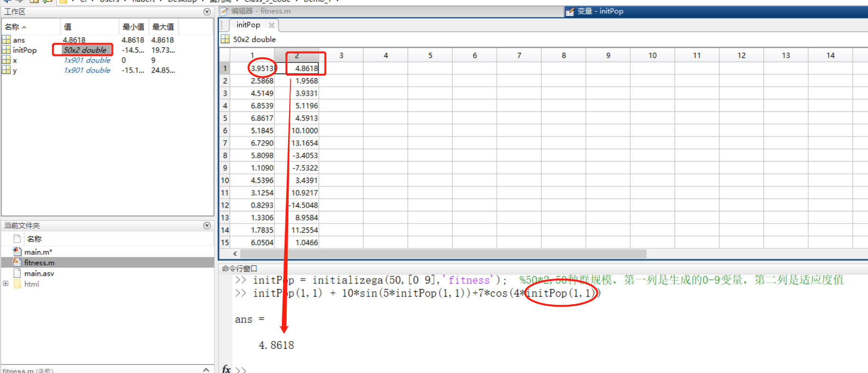
Task: Click cell value 13.1654 in row 7
Action: click(x=304, y=143)
